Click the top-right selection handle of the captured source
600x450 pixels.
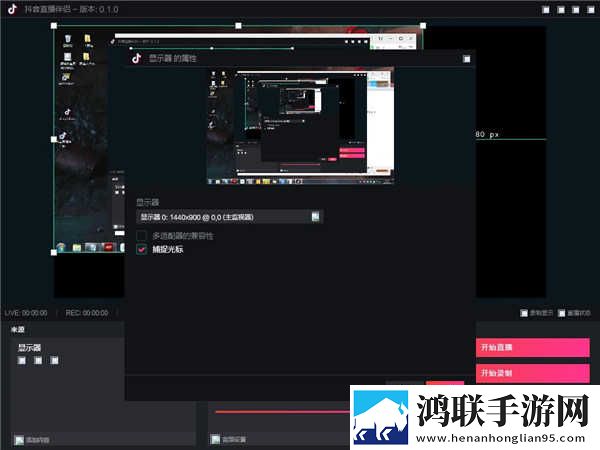(x=423, y=26)
